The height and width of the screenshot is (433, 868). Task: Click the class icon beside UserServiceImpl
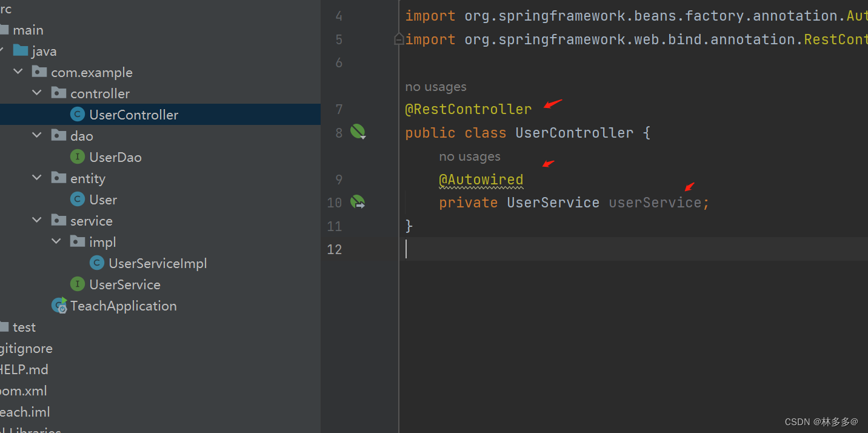click(96, 263)
